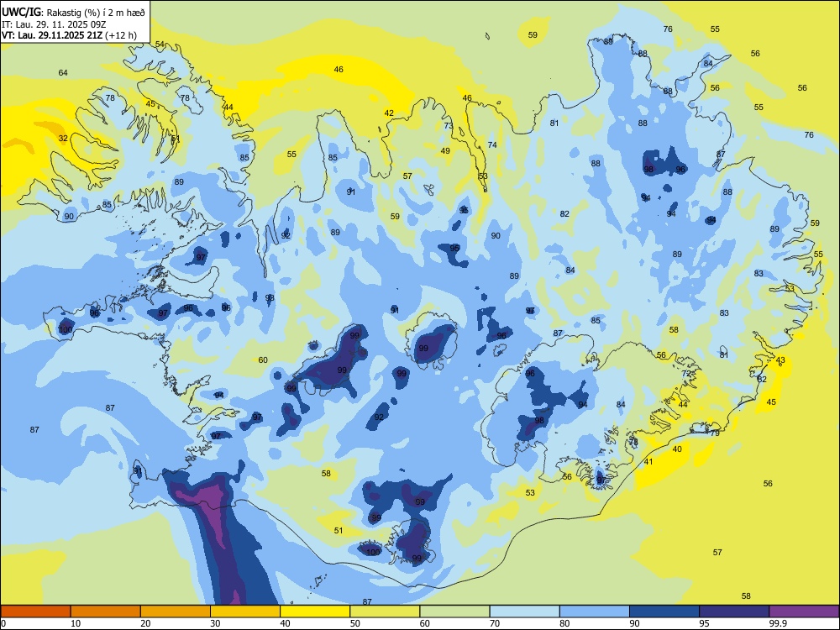Click the map humidity value '62'

pos(762,380)
